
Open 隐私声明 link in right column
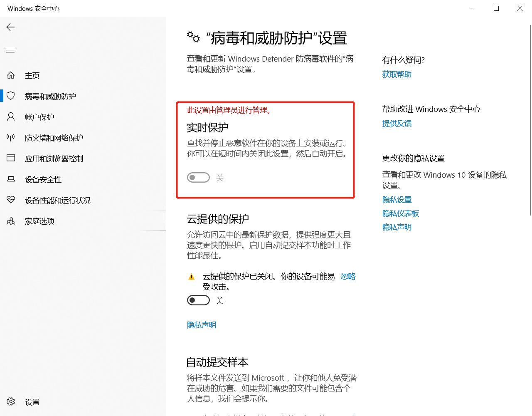(x=397, y=227)
